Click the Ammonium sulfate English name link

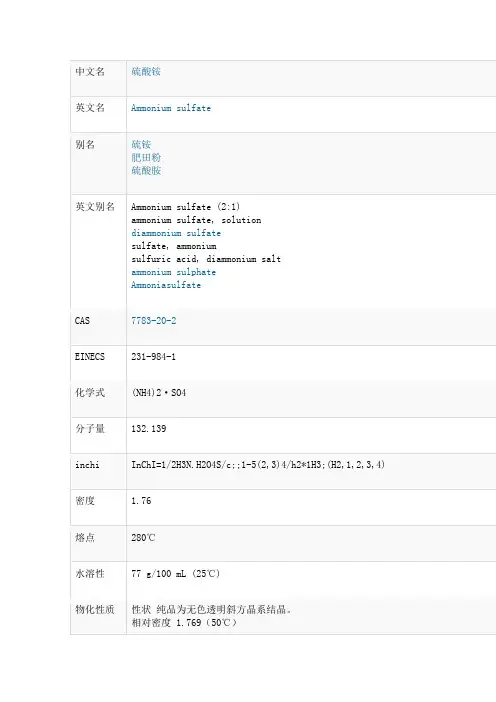coord(171,108)
